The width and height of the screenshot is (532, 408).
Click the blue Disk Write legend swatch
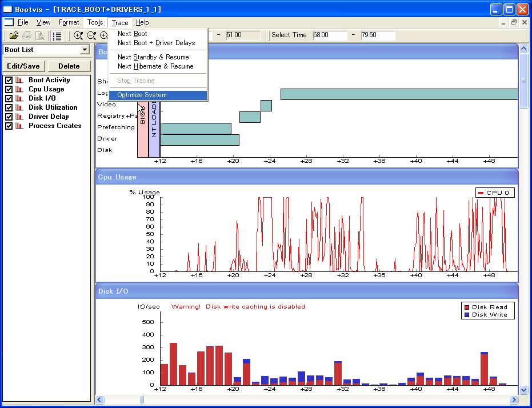click(x=467, y=315)
